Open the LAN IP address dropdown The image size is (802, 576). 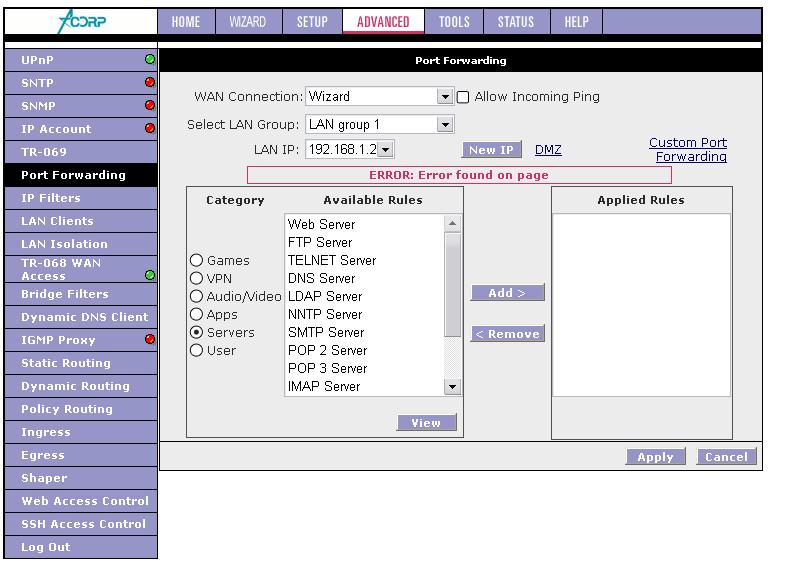[x=385, y=150]
